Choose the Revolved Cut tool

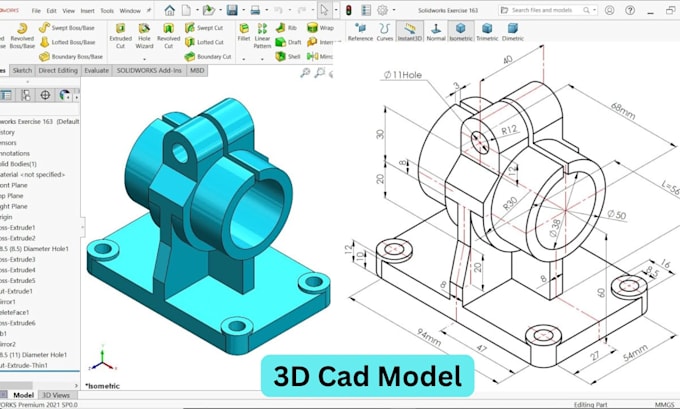168,36
